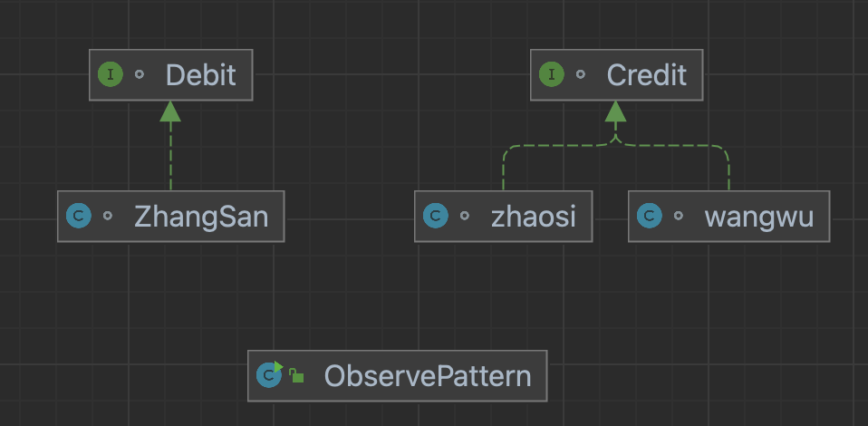The image size is (868, 426).
Task: Click the class icon on the wangwu node
Action: point(650,216)
